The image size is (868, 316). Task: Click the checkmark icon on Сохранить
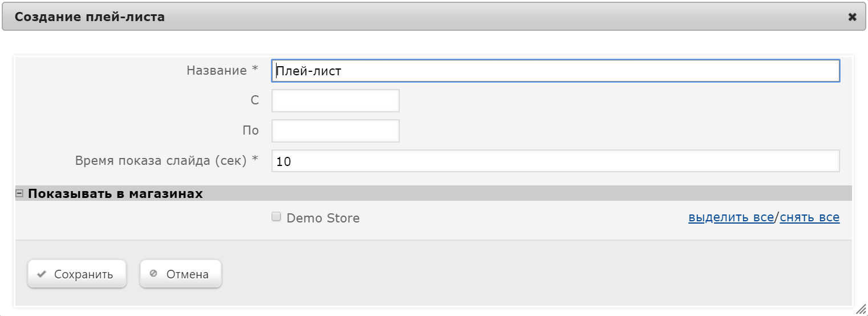coord(41,274)
